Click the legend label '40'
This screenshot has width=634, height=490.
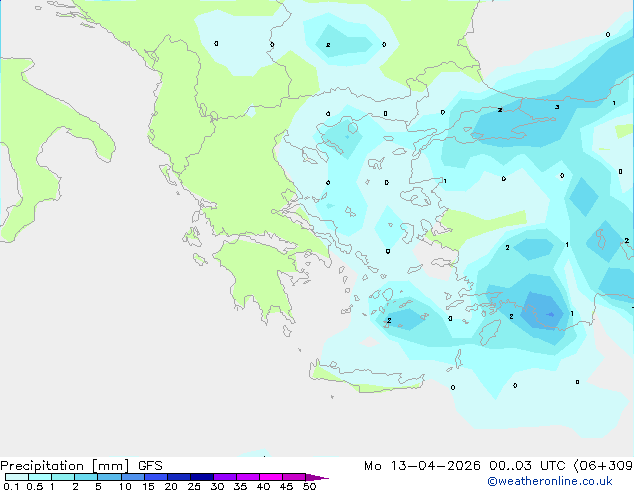pyautogui.click(x=263, y=486)
